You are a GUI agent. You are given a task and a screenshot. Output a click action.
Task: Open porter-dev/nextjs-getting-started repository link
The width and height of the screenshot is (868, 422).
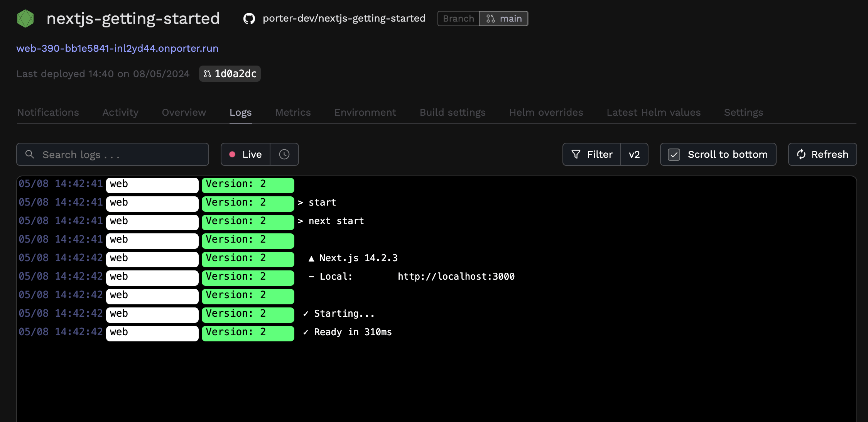pos(344,19)
